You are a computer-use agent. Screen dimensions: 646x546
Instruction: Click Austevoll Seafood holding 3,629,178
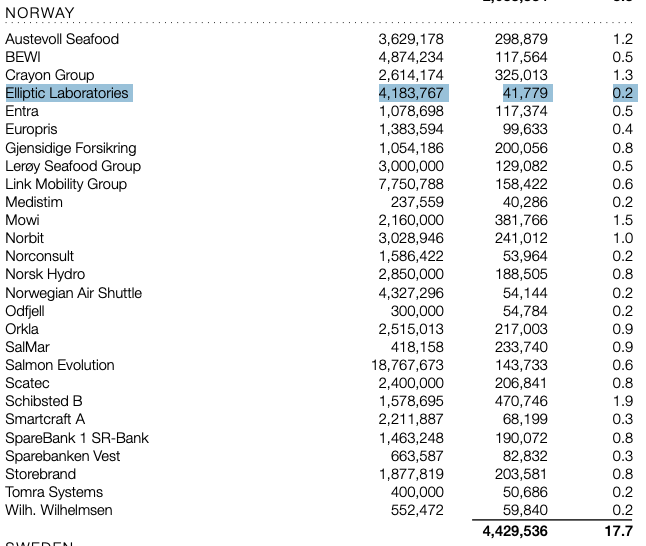point(411,39)
